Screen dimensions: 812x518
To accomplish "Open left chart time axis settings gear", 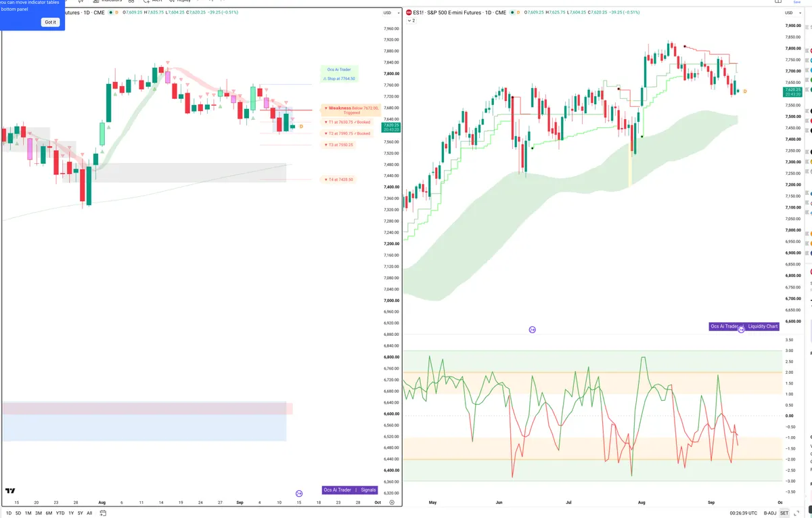I will (392, 502).
